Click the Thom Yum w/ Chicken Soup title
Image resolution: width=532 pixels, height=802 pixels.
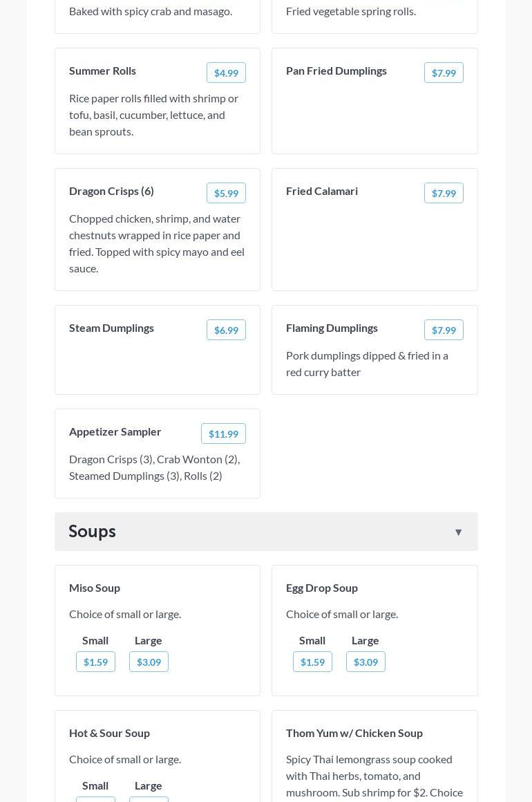click(x=354, y=733)
